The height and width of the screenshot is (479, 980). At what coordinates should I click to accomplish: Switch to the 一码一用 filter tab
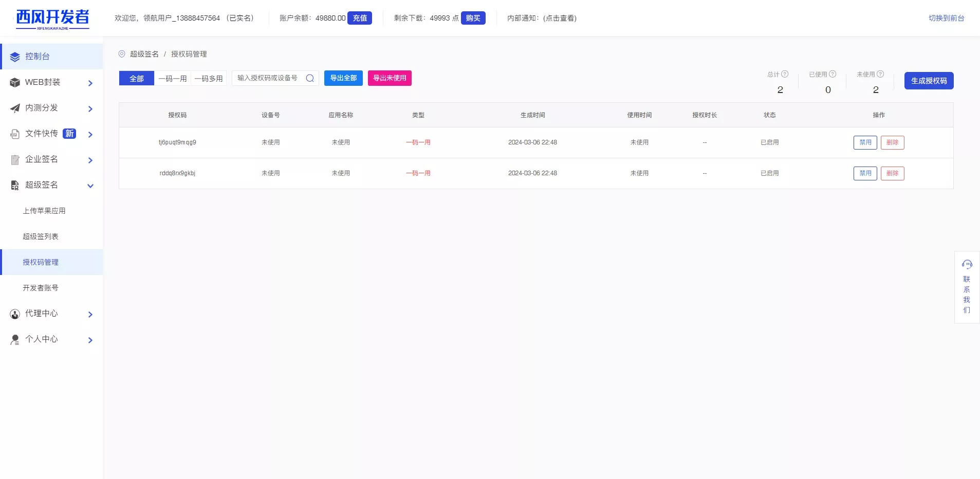tap(173, 79)
